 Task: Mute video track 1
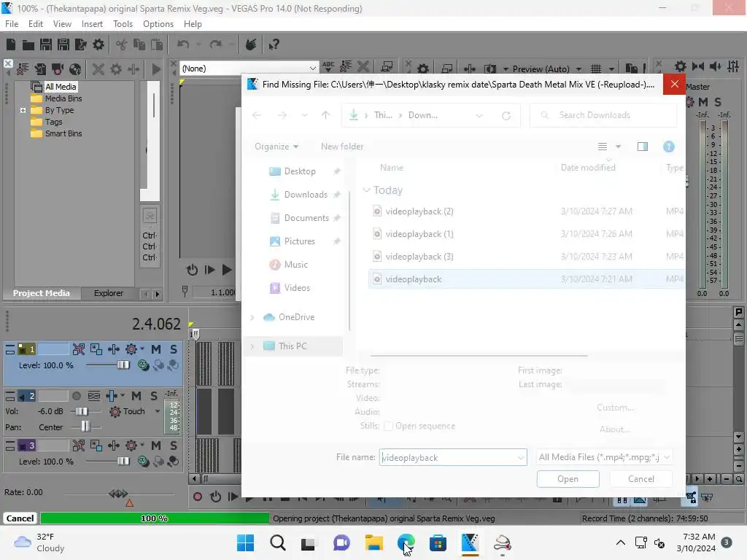[156, 349]
